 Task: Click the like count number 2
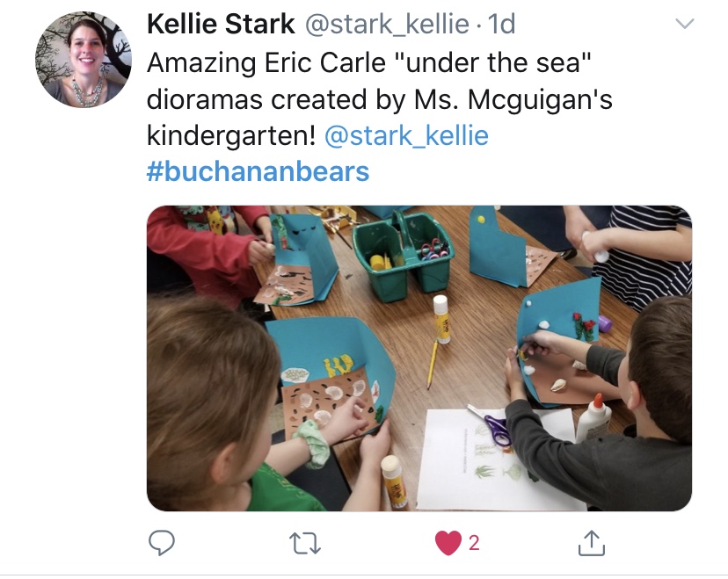pos(474,543)
